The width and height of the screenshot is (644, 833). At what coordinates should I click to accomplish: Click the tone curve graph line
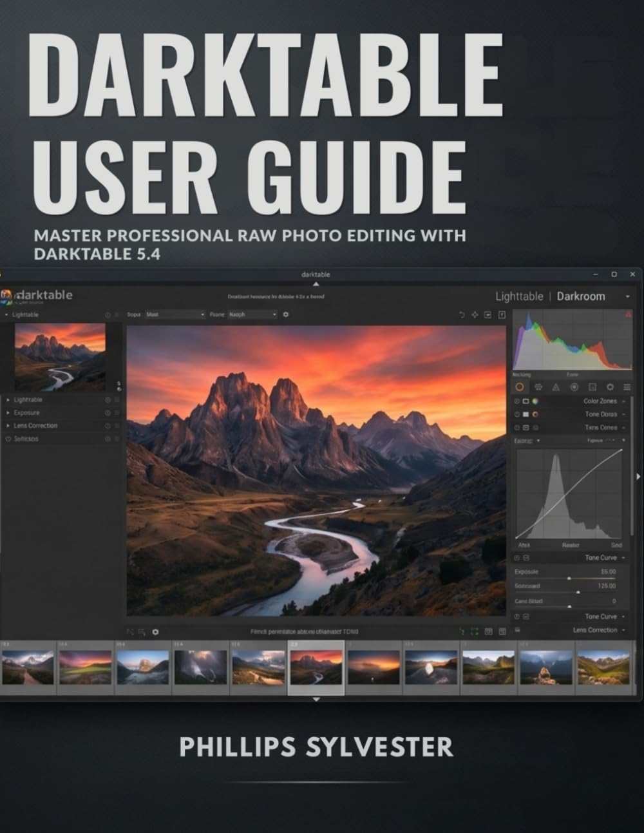(569, 494)
